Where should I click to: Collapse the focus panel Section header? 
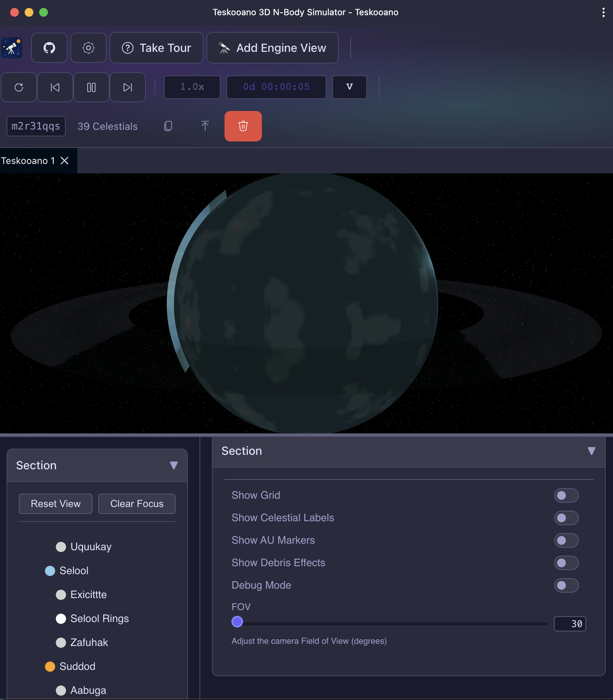(x=97, y=465)
